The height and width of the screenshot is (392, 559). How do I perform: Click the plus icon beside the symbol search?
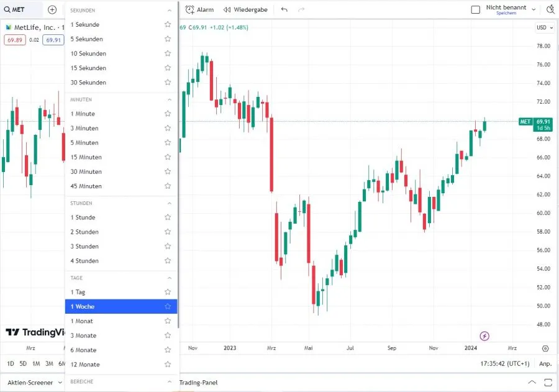coord(52,9)
